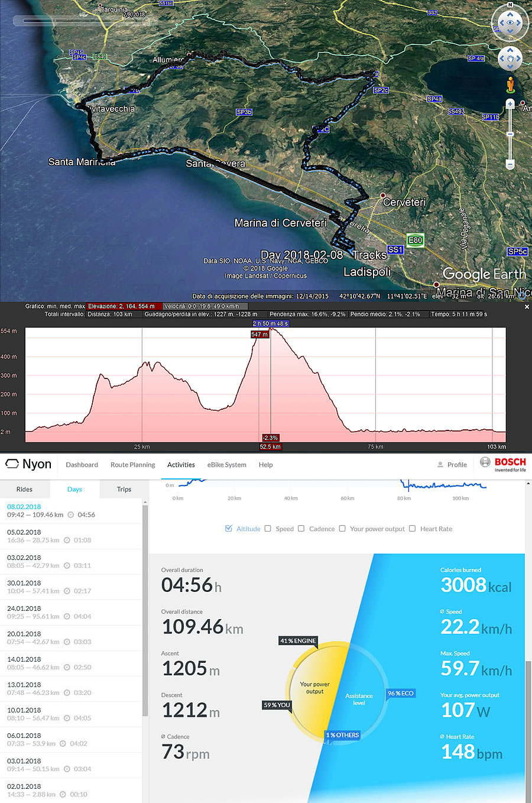Open the eBike System menu item
The height and width of the screenshot is (803, 532).
click(226, 465)
